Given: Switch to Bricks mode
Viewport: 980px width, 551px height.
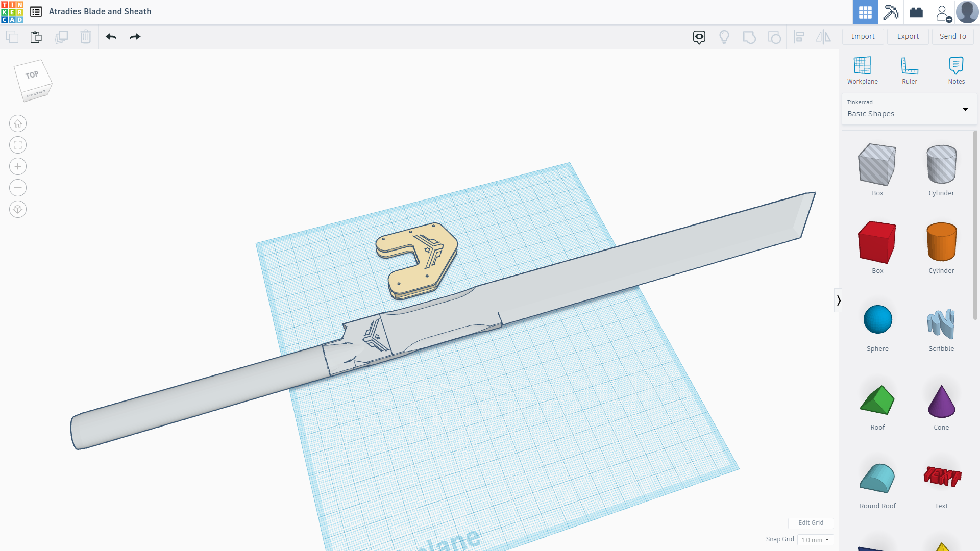Looking at the screenshot, I should [x=916, y=12].
